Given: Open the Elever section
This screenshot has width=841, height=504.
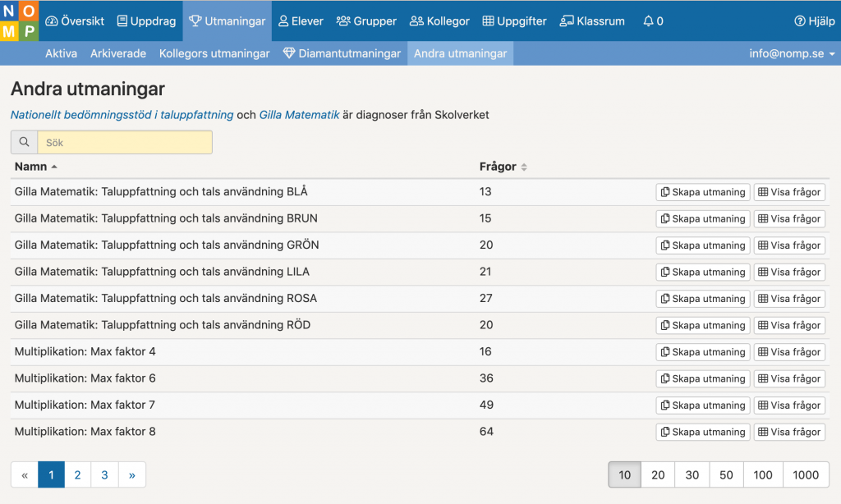Looking at the screenshot, I should click(x=301, y=21).
